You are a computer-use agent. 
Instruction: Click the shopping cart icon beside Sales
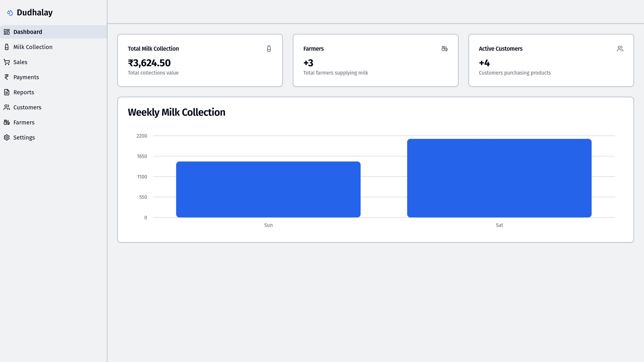point(7,62)
